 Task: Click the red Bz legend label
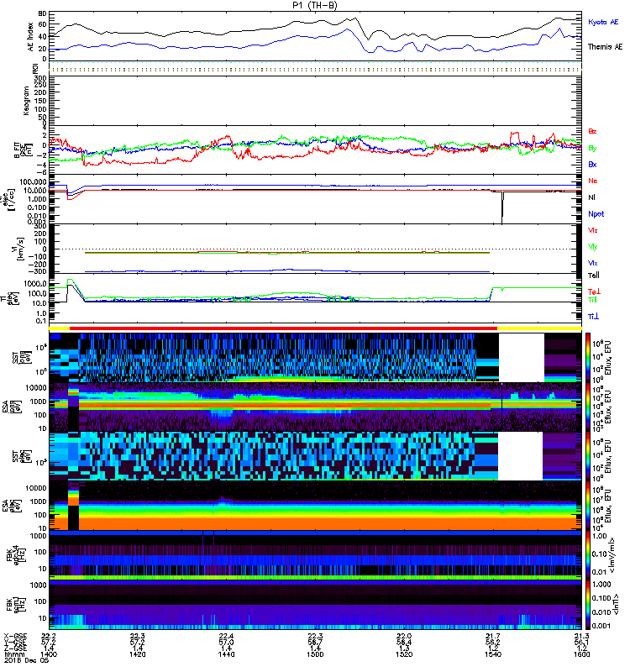pos(592,131)
